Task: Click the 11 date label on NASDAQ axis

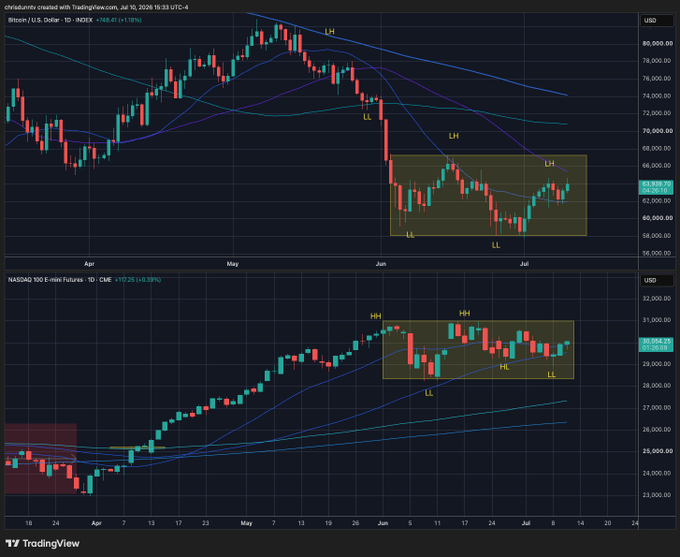Action: pos(437,523)
